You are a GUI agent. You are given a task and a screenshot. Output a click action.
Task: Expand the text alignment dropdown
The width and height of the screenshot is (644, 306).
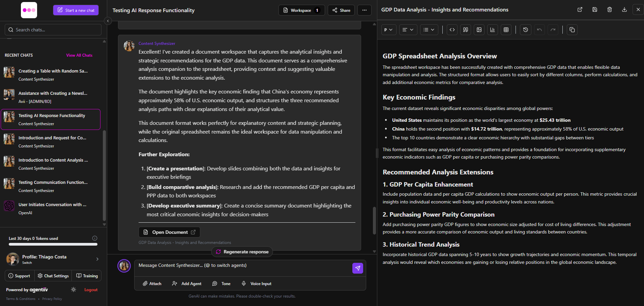click(408, 30)
